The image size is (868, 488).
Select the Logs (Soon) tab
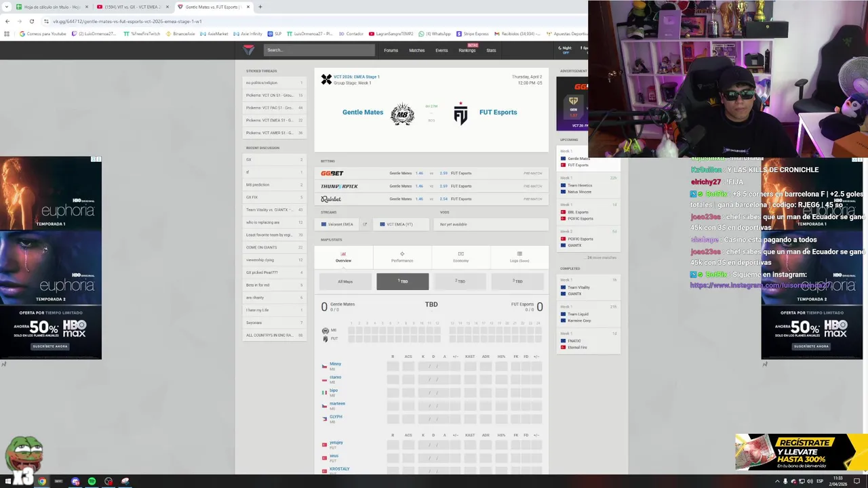519,257
